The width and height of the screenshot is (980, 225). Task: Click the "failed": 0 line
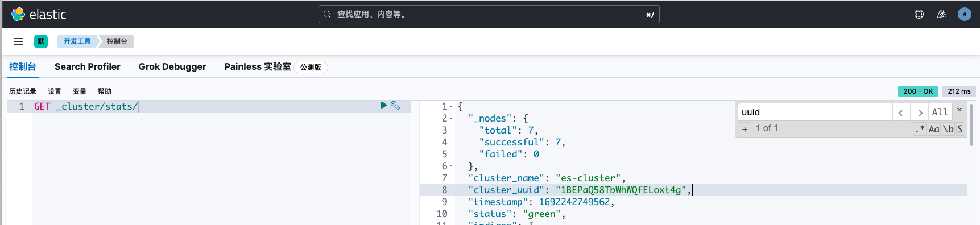click(x=508, y=155)
